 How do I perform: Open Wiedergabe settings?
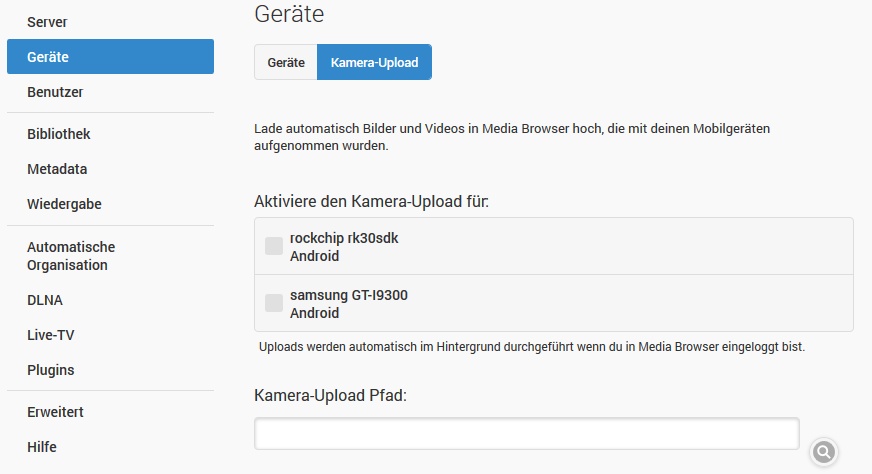click(x=64, y=204)
